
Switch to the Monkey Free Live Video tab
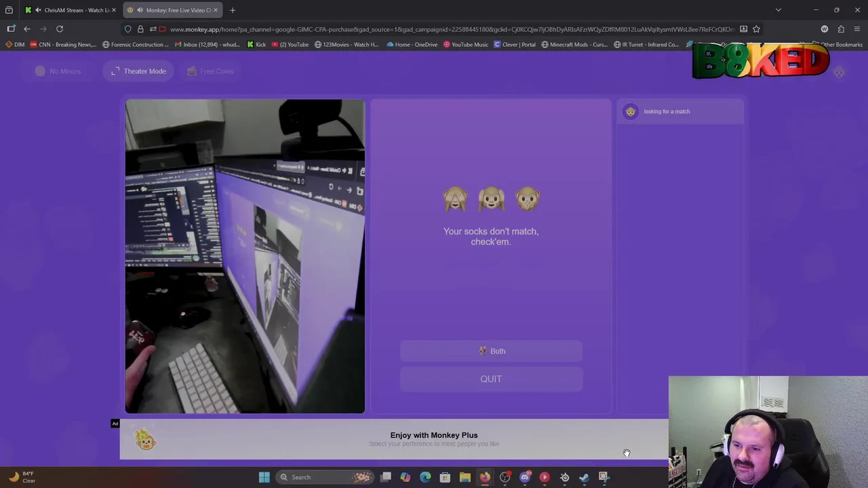tap(173, 10)
